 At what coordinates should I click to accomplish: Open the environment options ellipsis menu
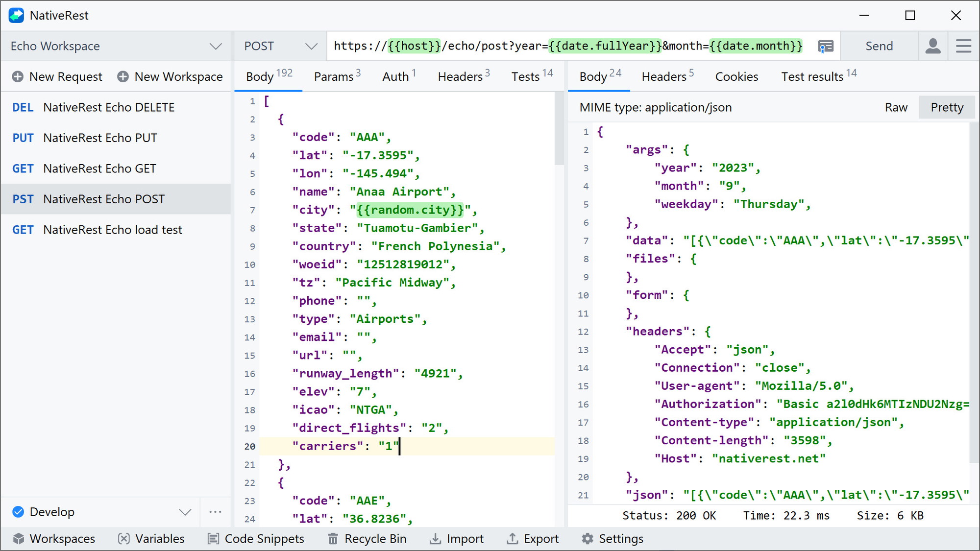[x=215, y=512]
